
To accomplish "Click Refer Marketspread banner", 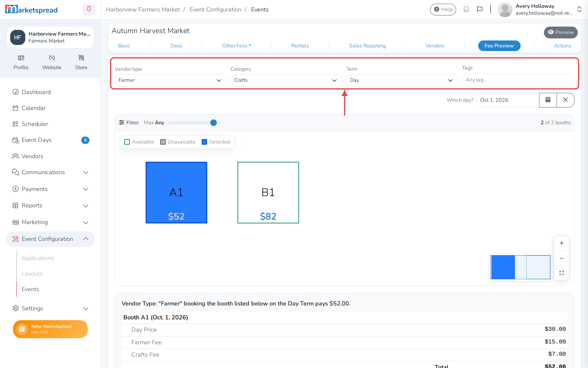I will pyautogui.click(x=50, y=329).
